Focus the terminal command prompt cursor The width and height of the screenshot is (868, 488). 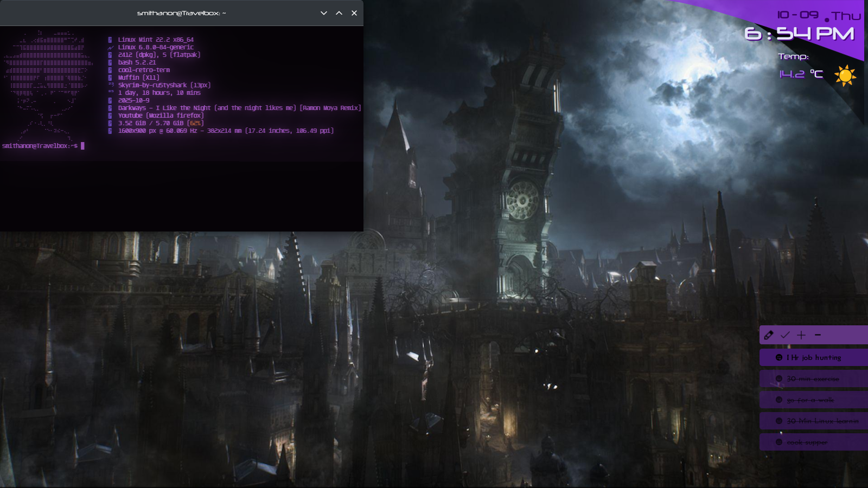coord(82,146)
